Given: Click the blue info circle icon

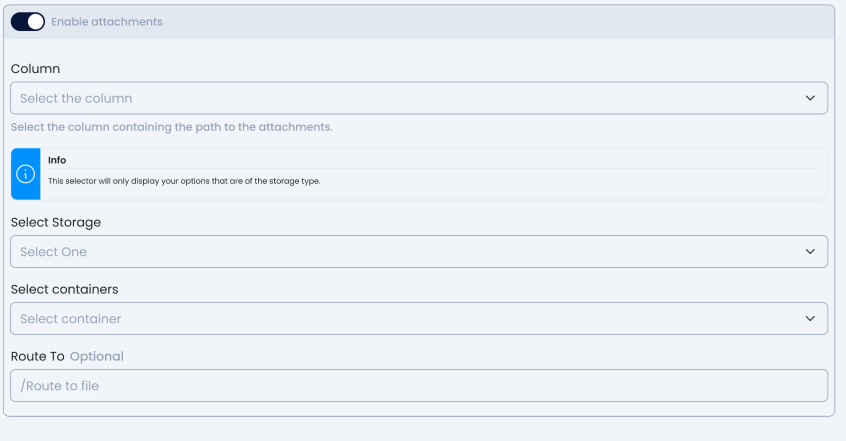Looking at the screenshot, I should pyautogui.click(x=26, y=174).
